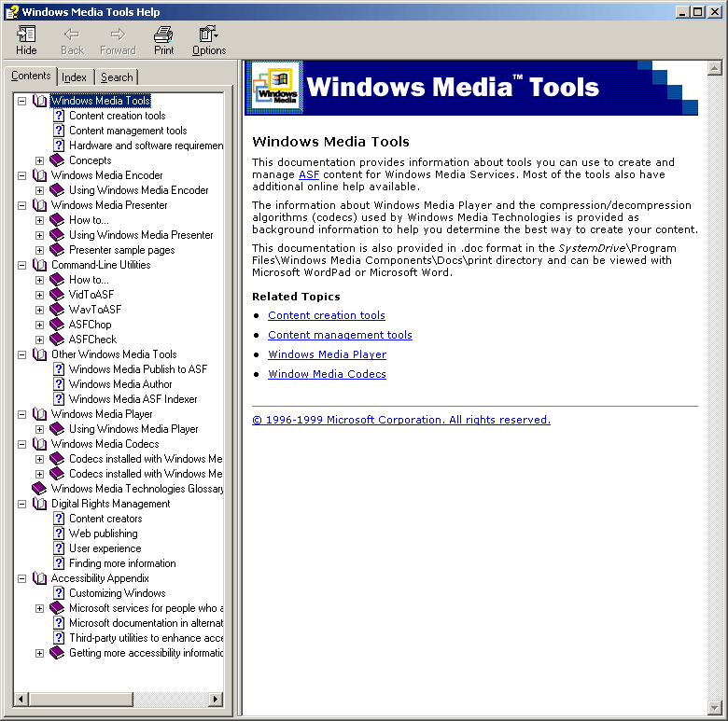Collapse the Windows Media Tools tree node
Viewport: 728px width, 721px height.
21,101
